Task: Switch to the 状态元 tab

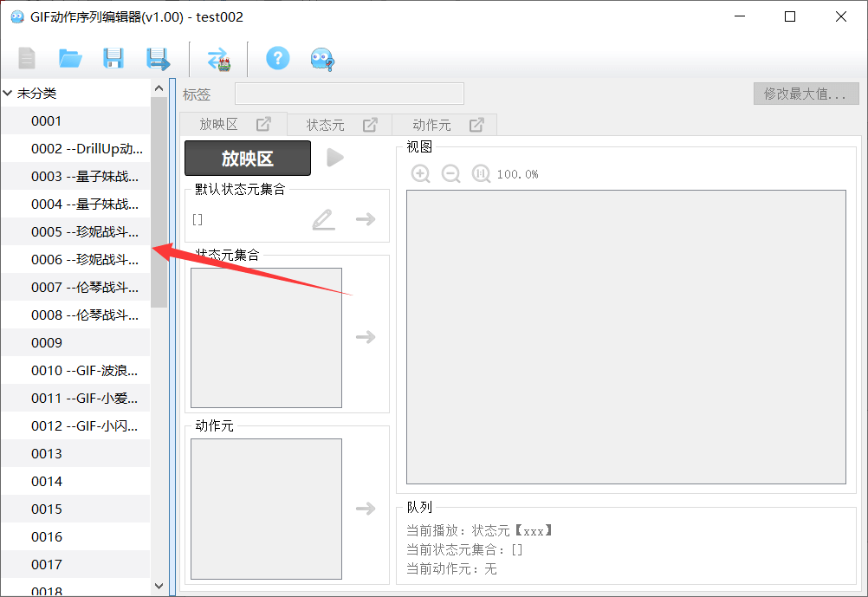Action: 326,125
